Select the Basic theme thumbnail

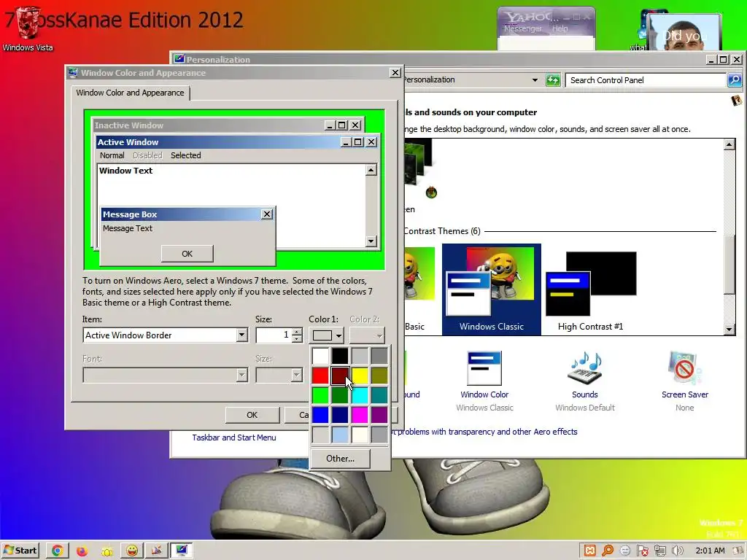click(420, 289)
